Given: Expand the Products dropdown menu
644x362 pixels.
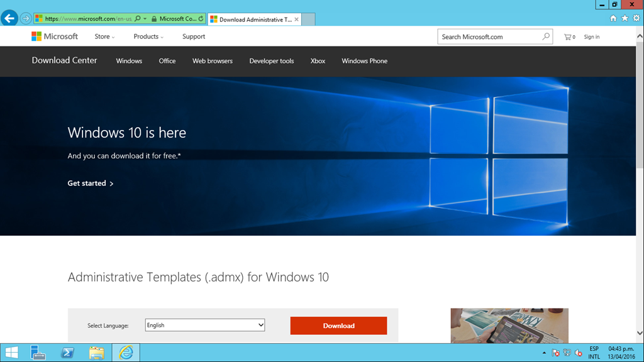Looking at the screenshot, I should (x=148, y=36).
